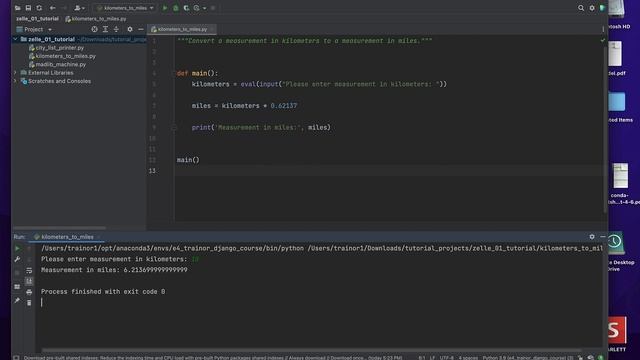Open Run configuration wrench icon

tap(17, 259)
